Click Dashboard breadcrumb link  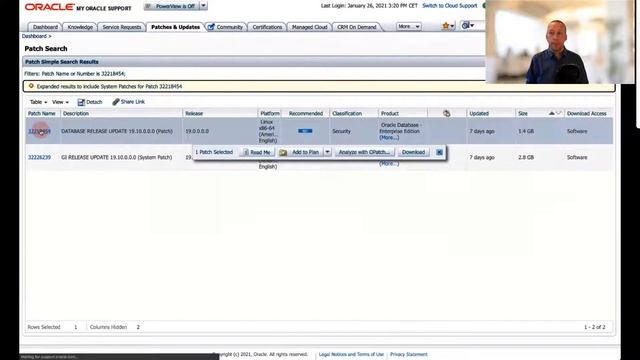point(34,36)
